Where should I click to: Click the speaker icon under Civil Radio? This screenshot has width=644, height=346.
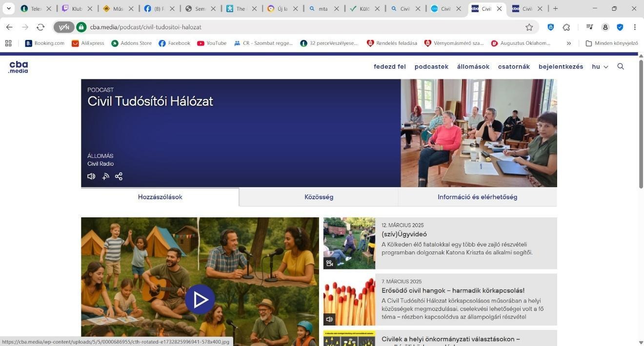click(x=91, y=176)
